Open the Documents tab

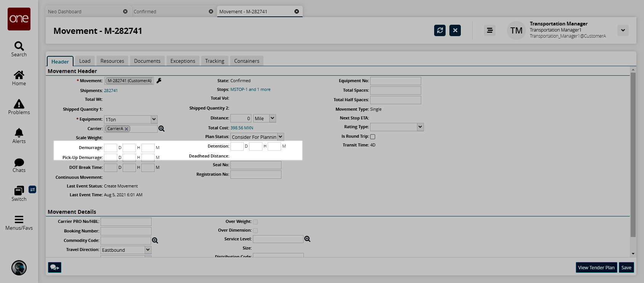click(147, 61)
